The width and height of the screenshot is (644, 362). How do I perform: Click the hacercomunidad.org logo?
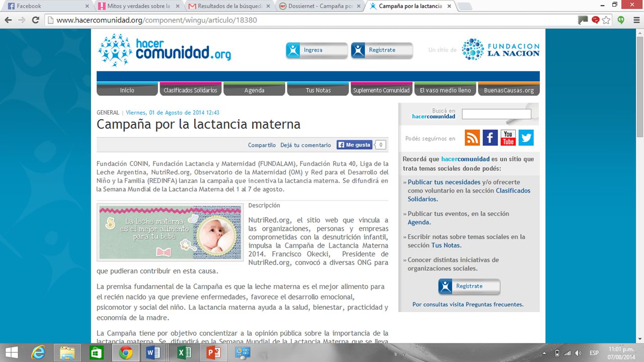click(164, 50)
